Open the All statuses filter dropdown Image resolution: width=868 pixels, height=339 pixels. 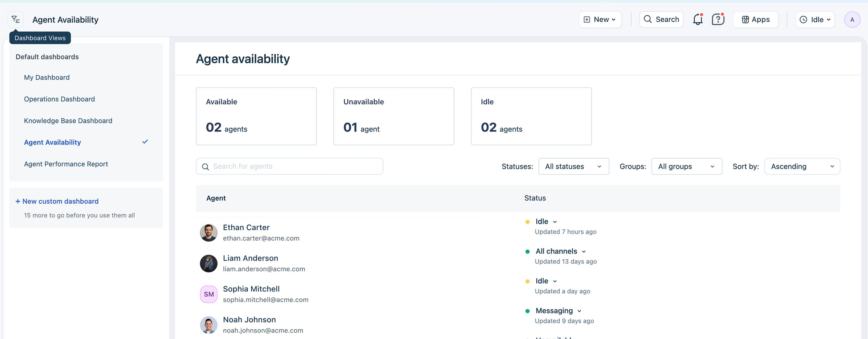[x=574, y=166]
